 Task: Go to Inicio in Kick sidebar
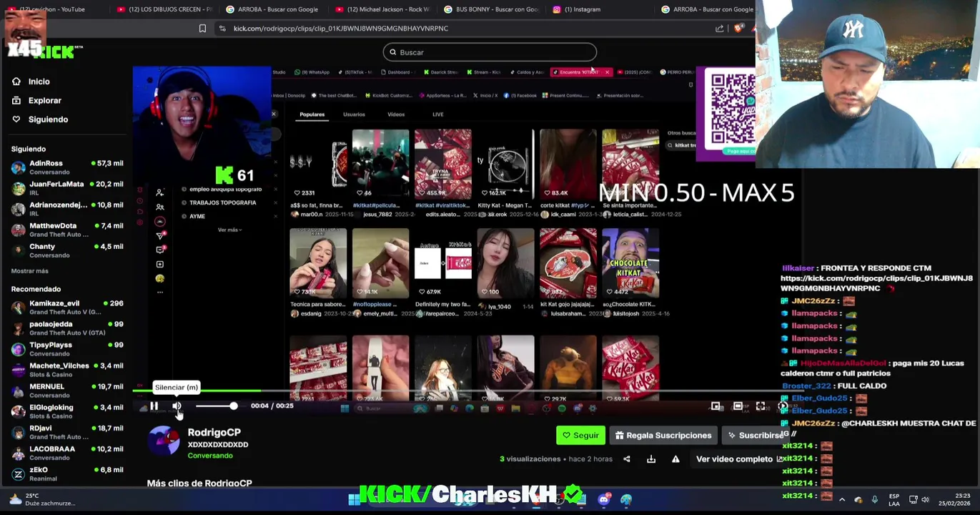[39, 82]
